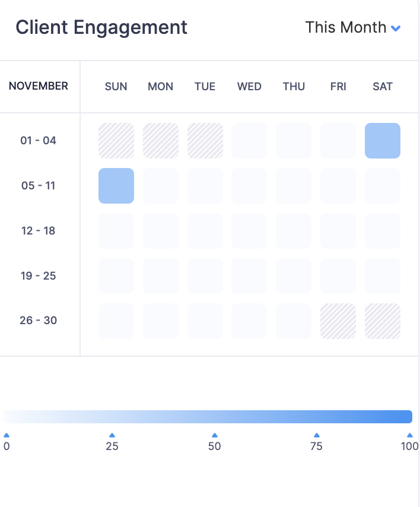Click the WED column header
The height and width of the screenshot is (507, 420).
click(x=249, y=87)
